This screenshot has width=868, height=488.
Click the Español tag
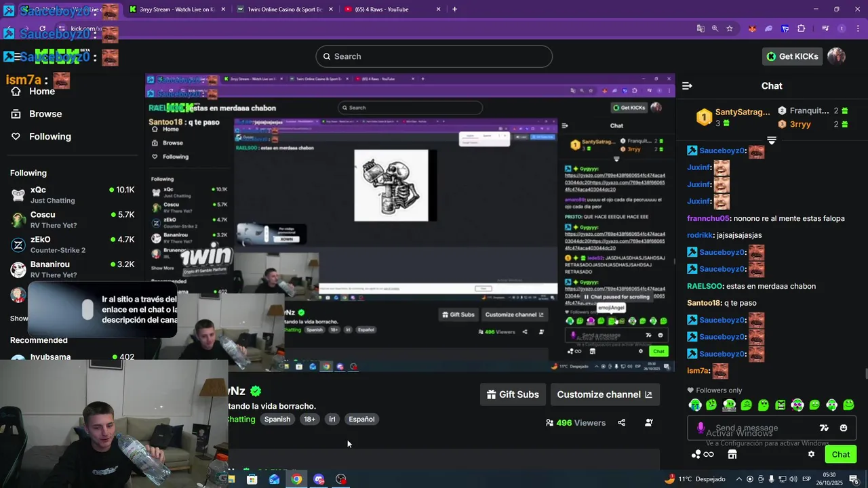click(361, 419)
